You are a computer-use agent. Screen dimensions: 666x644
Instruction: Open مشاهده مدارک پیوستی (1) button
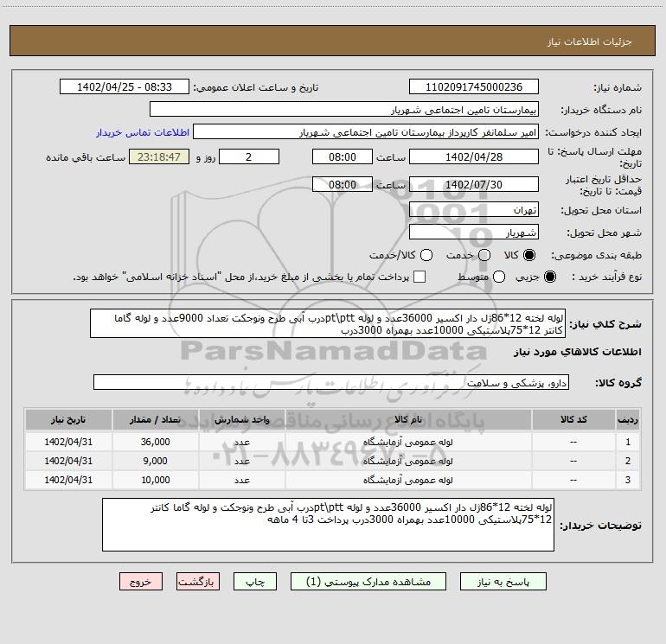coord(368,582)
